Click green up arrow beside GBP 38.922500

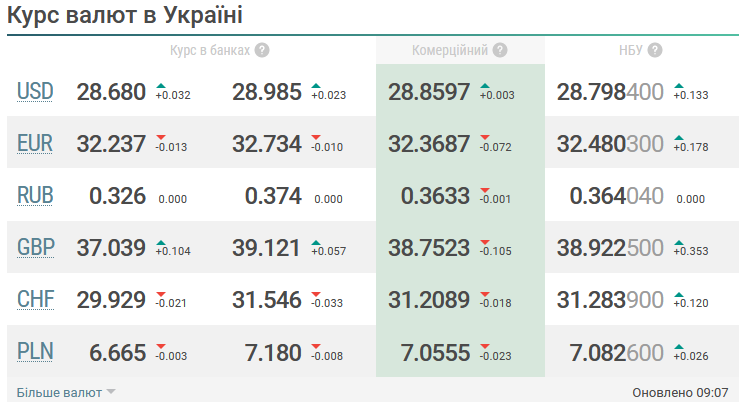pyautogui.click(x=679, y=241)
